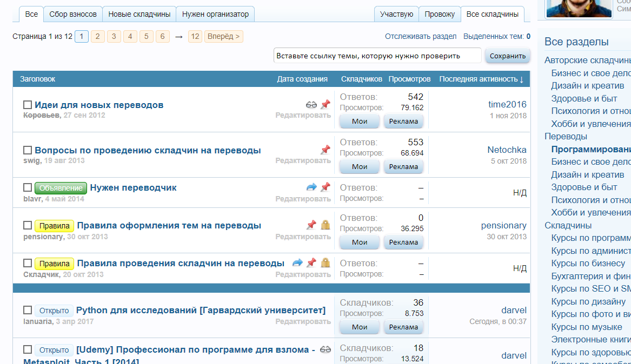
Task: Switch to the Провожу tab
Action: (440, 14)
